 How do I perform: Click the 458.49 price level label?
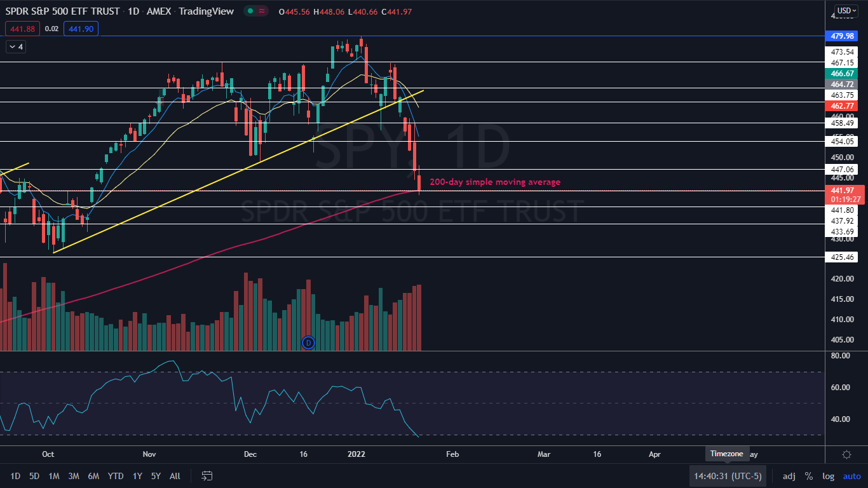pyautogui.click(x=843, y=123)
